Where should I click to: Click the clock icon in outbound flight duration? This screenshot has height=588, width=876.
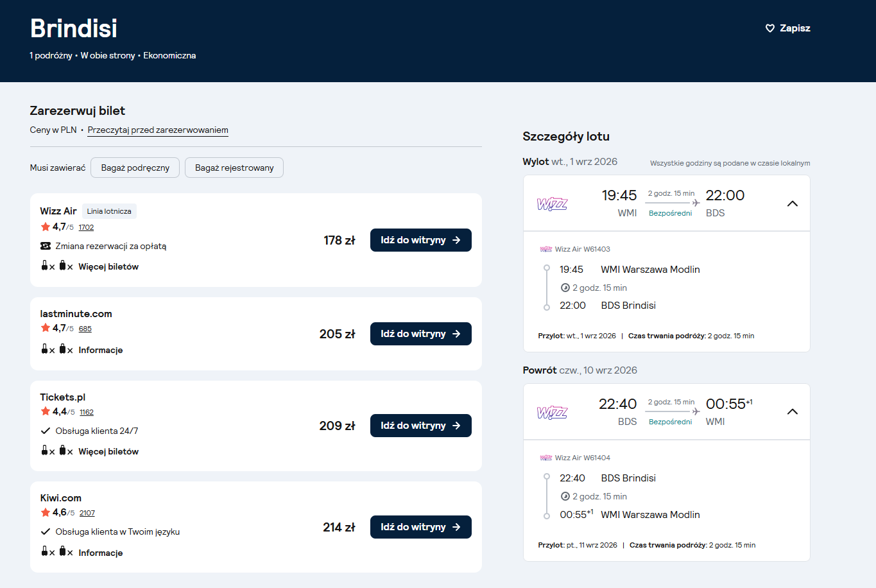point(565,288)
